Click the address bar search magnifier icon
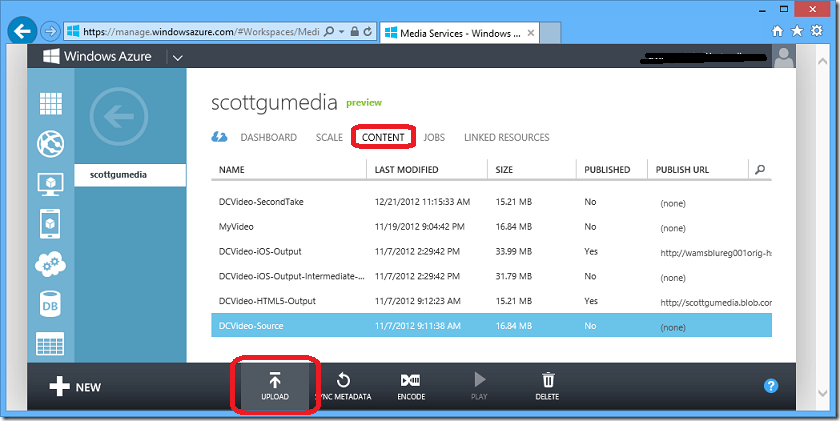 pos(329,32)
